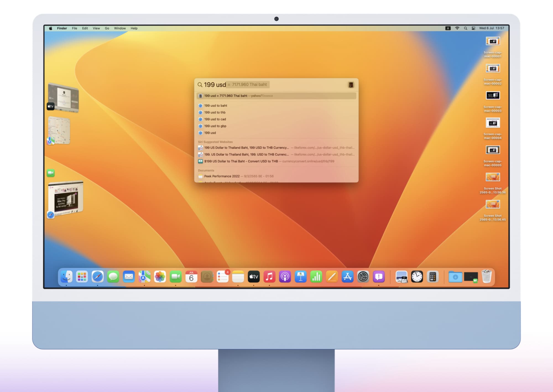Open the Downloads folder stack in Dock

[455, 276]
